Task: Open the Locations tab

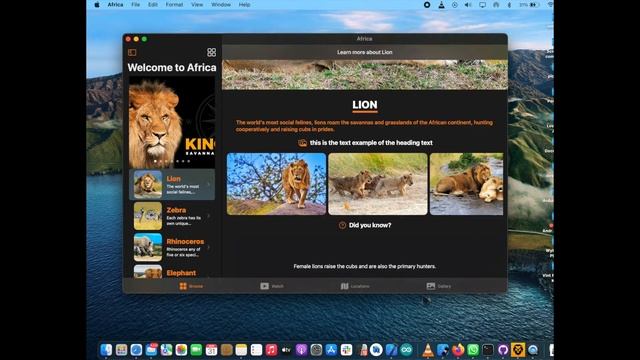Action: [x=355, y=286]
